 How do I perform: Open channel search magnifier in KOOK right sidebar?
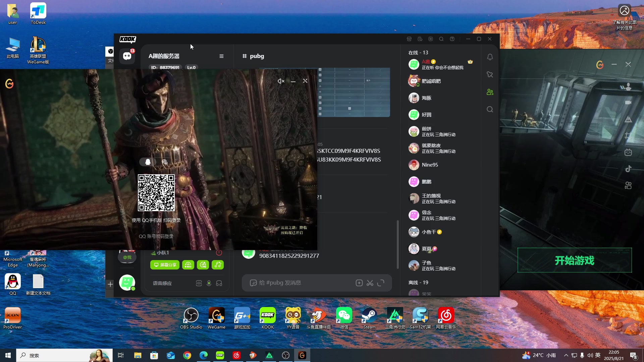(x=490, y=109)
